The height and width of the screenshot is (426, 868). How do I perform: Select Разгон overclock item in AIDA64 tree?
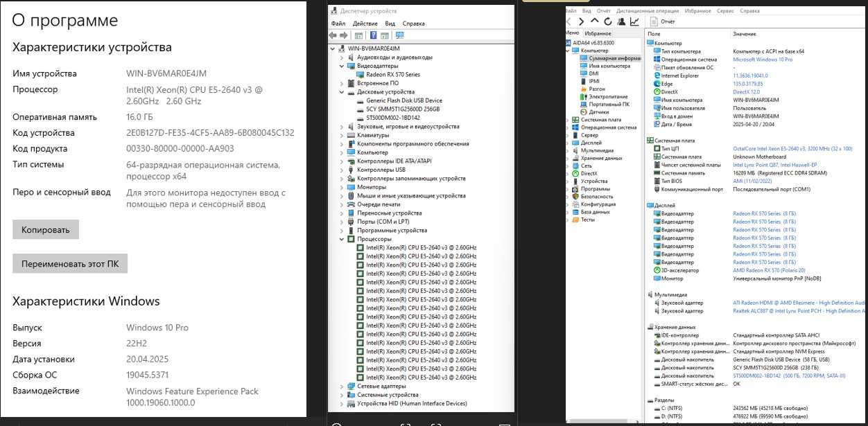[x=591, y=89]
